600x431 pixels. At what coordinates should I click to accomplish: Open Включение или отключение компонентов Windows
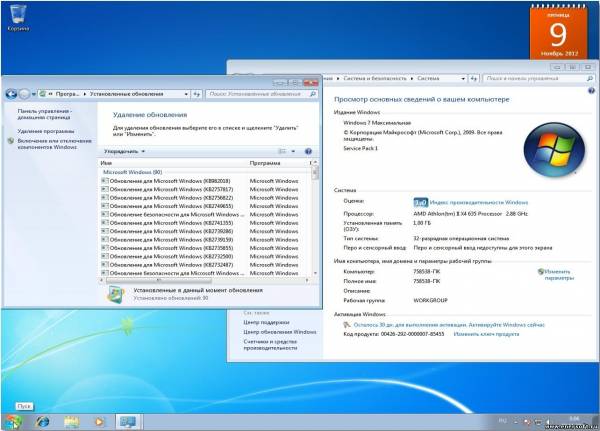(x=54, y=144)
